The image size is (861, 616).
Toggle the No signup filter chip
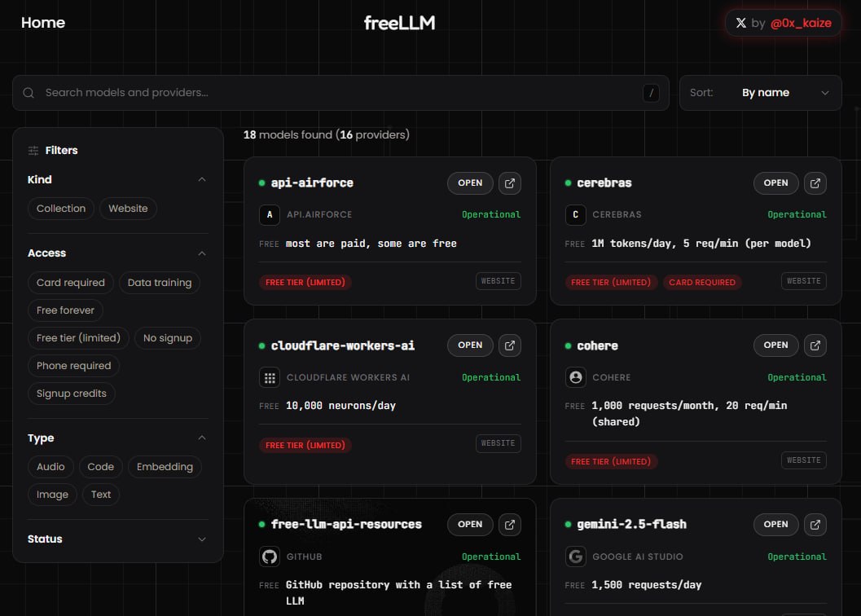[x=168, y=338]
